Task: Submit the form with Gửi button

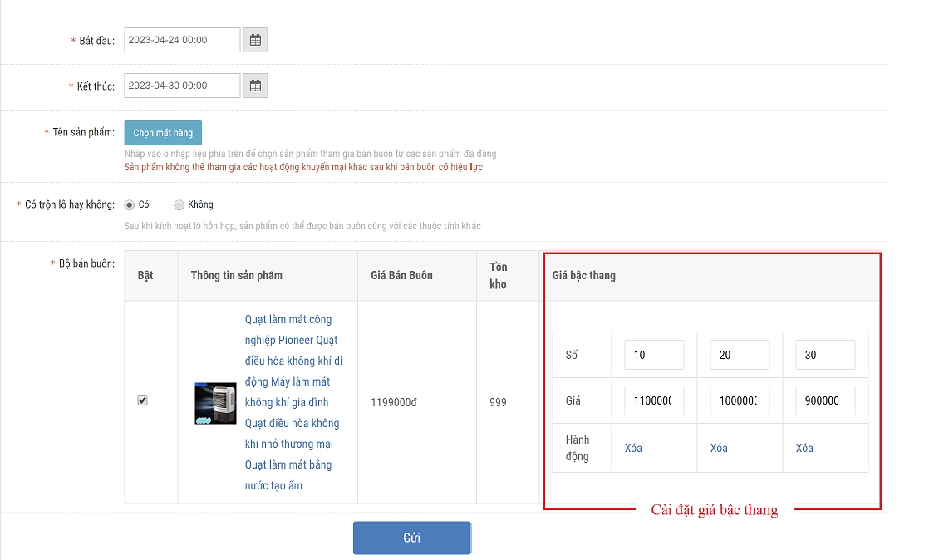Action: 412,538
